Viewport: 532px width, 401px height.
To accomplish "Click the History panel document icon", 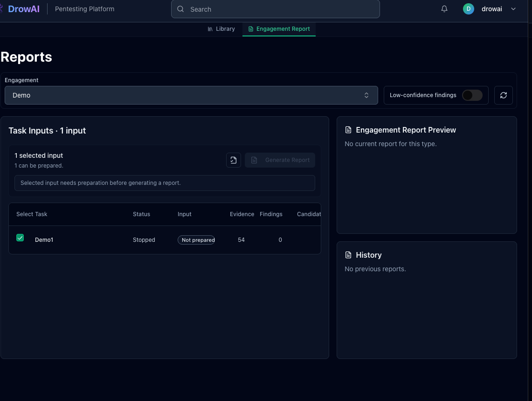I will click(x=348, y=255).
